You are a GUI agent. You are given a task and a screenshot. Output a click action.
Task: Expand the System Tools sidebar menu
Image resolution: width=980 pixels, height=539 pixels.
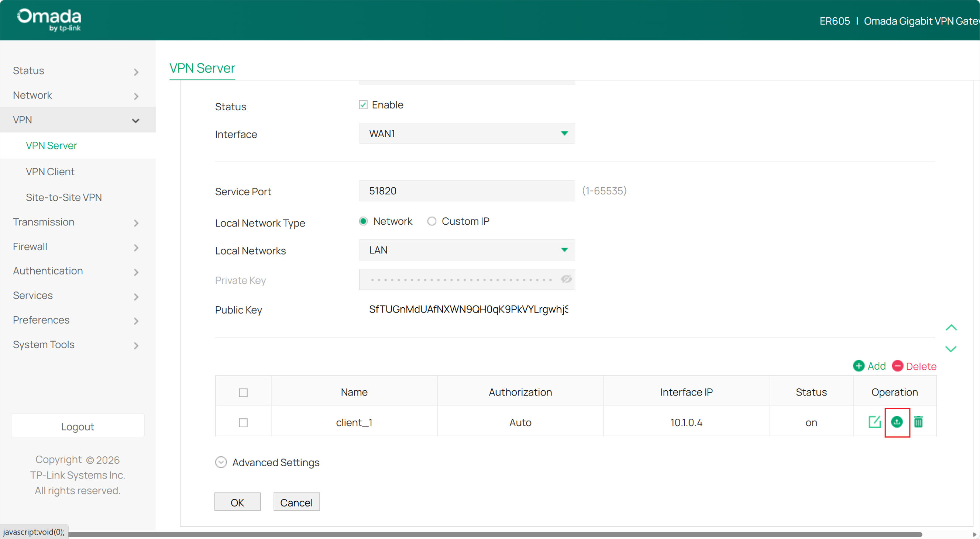[78, 345]
